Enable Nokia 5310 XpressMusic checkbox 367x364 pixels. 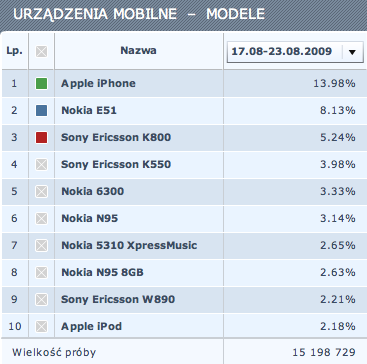tap(41, 246)
